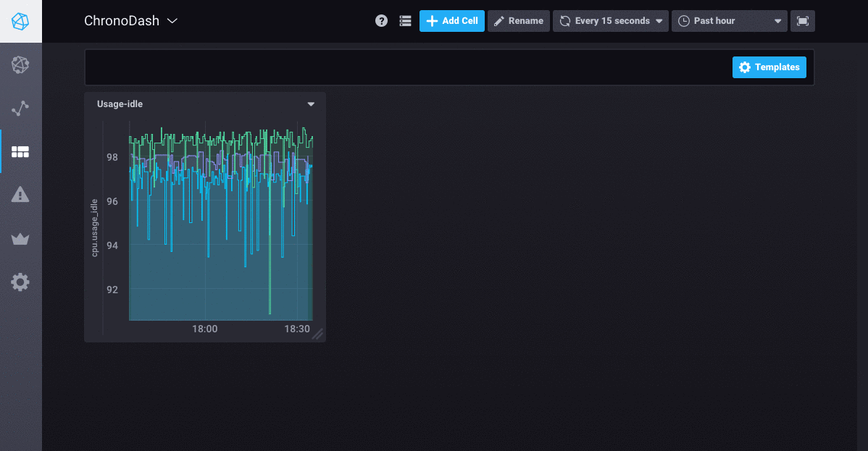This screenshot has height=451, width=868.
Task: Click the Templates button
Action: click(769, 67)
